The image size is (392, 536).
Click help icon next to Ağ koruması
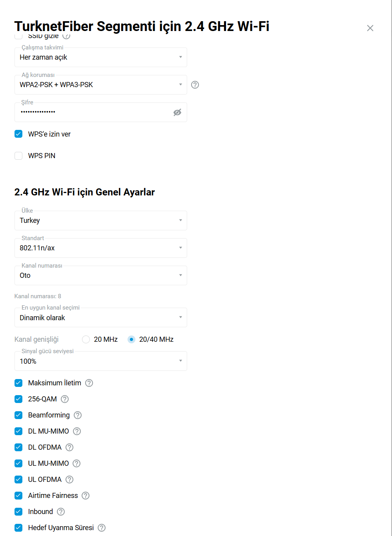point(195,85)
